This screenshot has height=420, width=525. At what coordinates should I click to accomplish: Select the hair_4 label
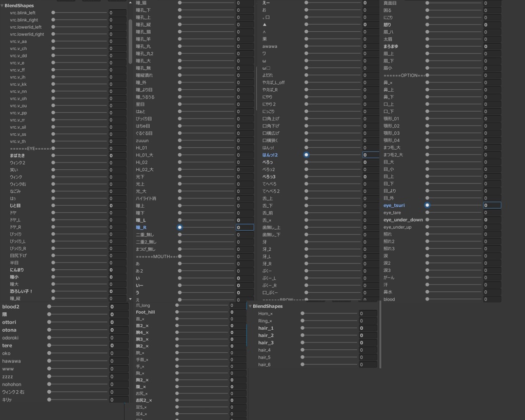(264, 350)
